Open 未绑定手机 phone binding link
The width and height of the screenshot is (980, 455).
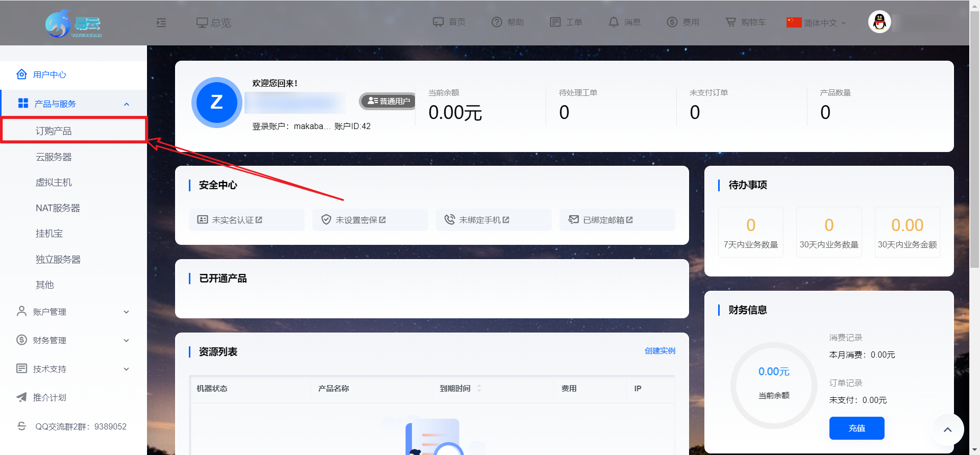[x=494, y=220]
